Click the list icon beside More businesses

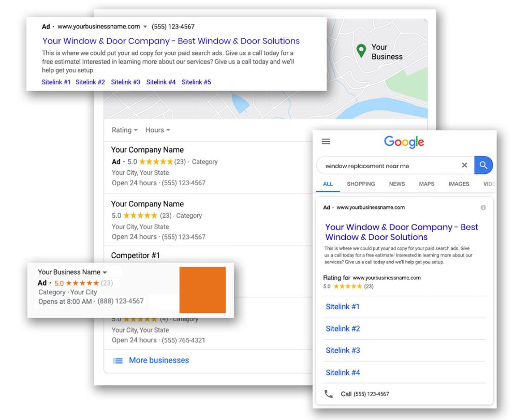point(117,361)
